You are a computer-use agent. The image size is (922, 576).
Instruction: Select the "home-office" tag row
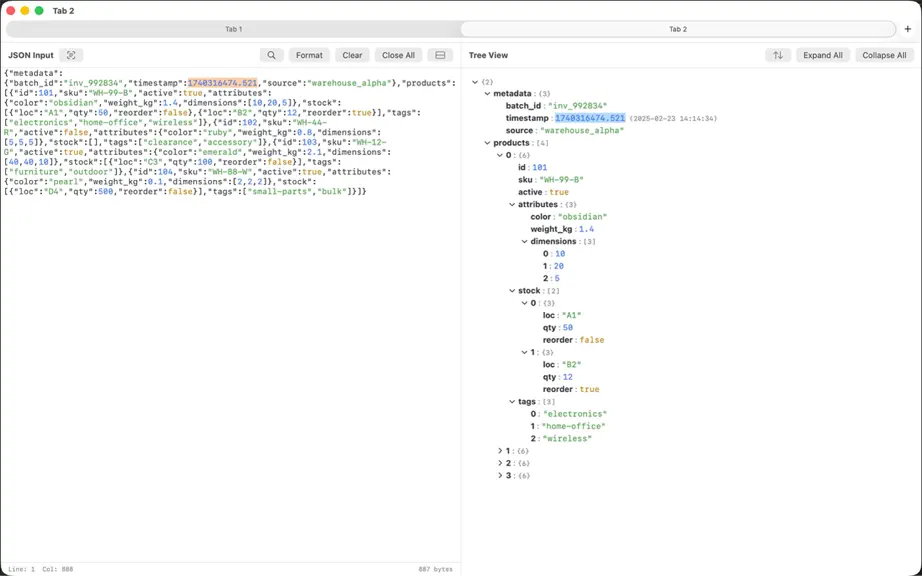(x=568, y=427)
